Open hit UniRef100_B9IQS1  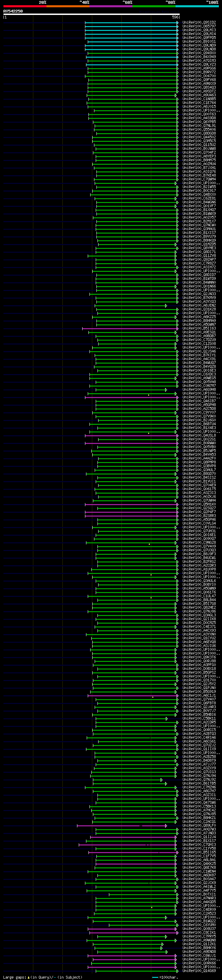[199, 41]
